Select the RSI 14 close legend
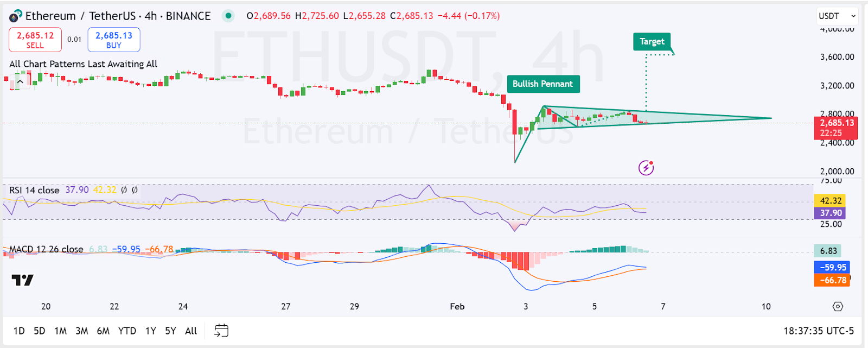Viewport: 868px width, 348px height. pos(34,190)
